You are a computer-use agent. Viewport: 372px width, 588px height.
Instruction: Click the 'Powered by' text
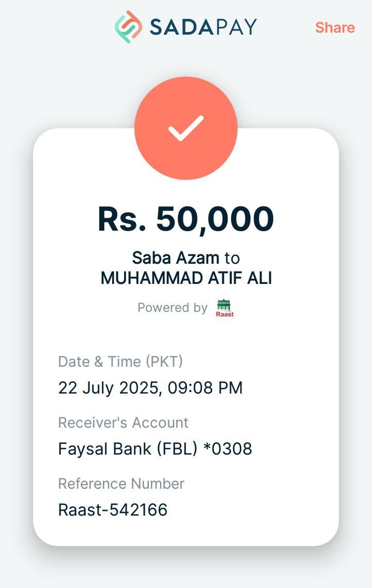(173, 308)
